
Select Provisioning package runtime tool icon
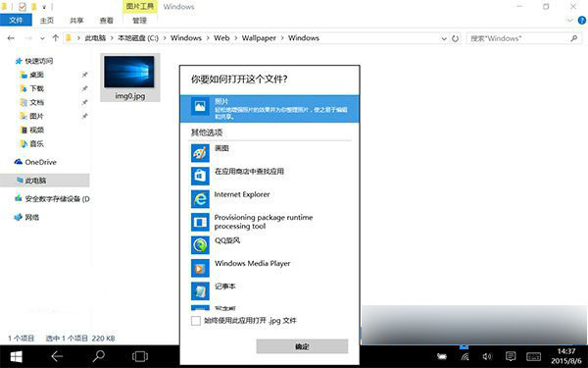200,222
